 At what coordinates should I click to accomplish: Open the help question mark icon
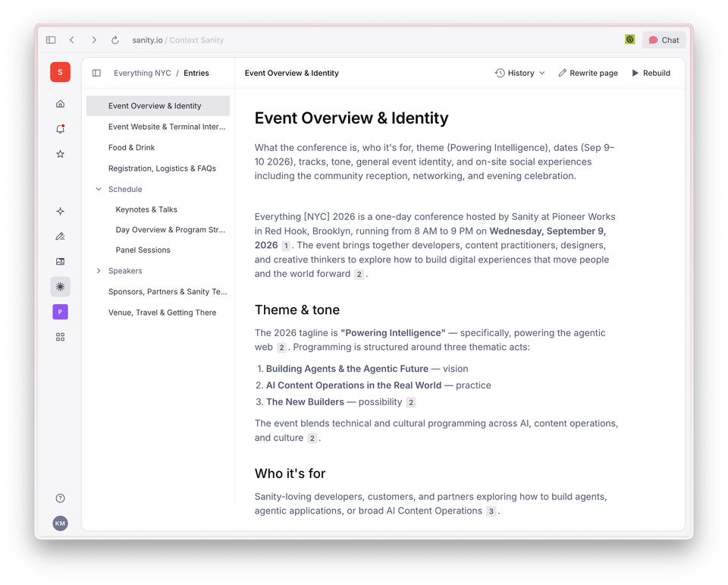coord(61,498)
